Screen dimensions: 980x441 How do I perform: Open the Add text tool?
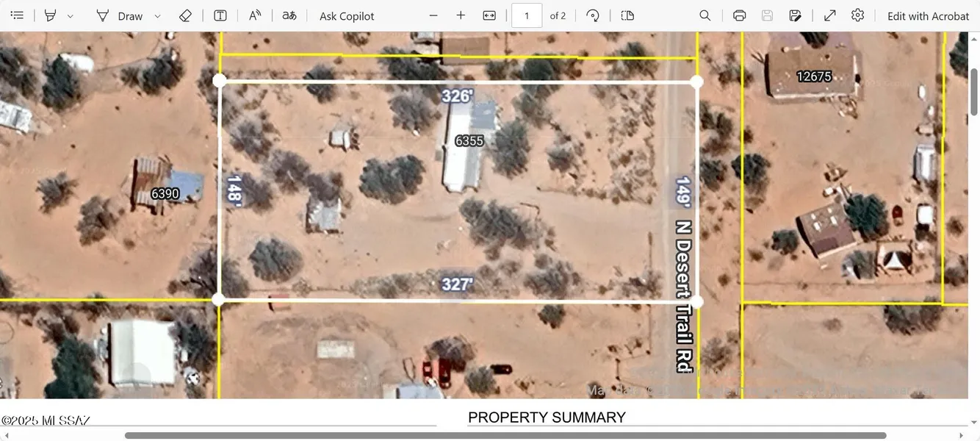pyautogui.click(x=220, y=15)
